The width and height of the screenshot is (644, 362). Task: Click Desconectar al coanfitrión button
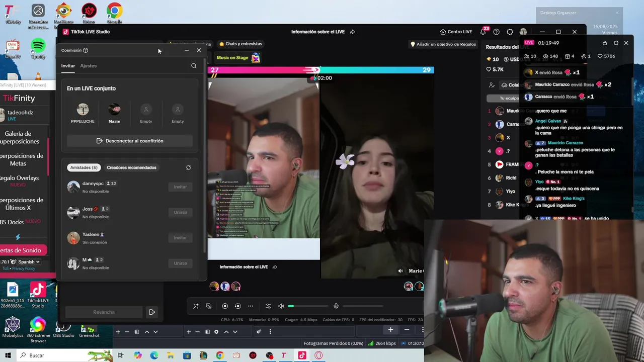(130, 141)
